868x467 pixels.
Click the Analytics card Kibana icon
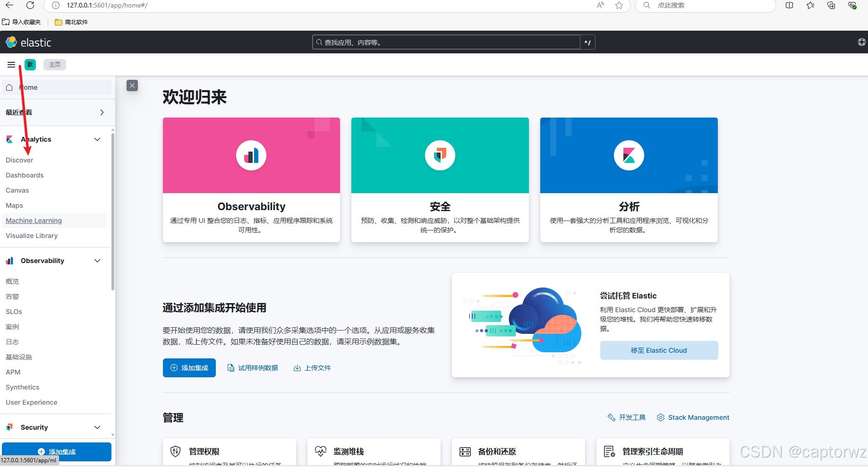629,155
